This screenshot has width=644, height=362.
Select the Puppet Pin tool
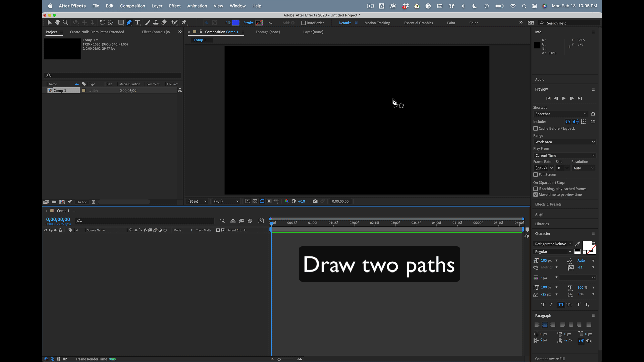click(184, 22)
